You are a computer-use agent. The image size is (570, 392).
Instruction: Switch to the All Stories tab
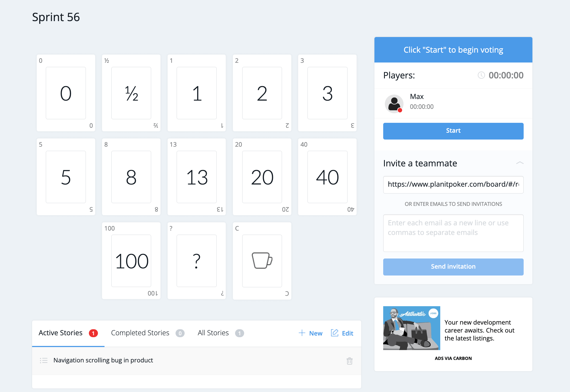point(213,333)
